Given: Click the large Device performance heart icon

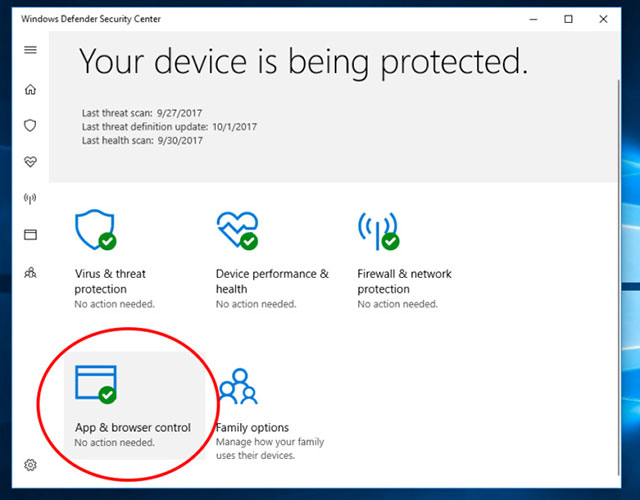Looking at the screenshot, I should tap(237, 230).
